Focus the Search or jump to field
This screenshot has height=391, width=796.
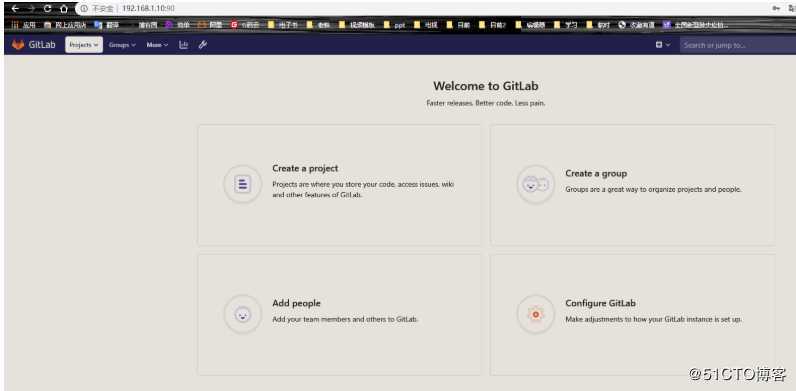pos(738,45)
